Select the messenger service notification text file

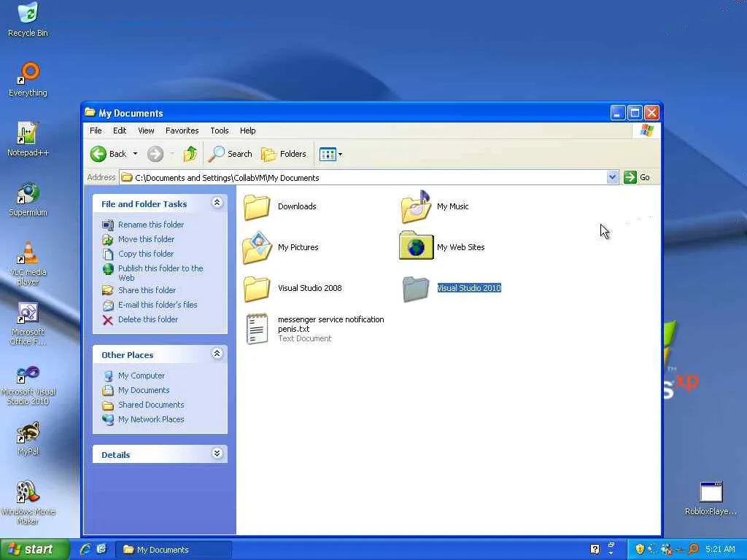click(314, 329)
